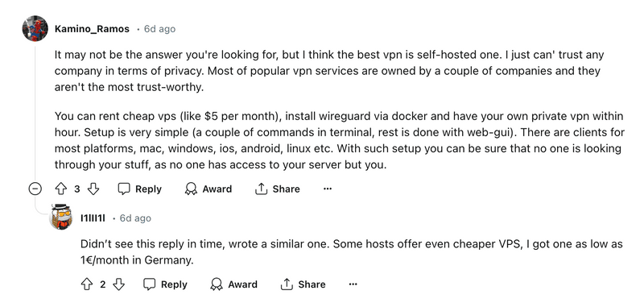Click the speech bubble icon under Kamino_Ramos's comment
The width and height of the screenshot is (644, 307).
coord(124,189)
